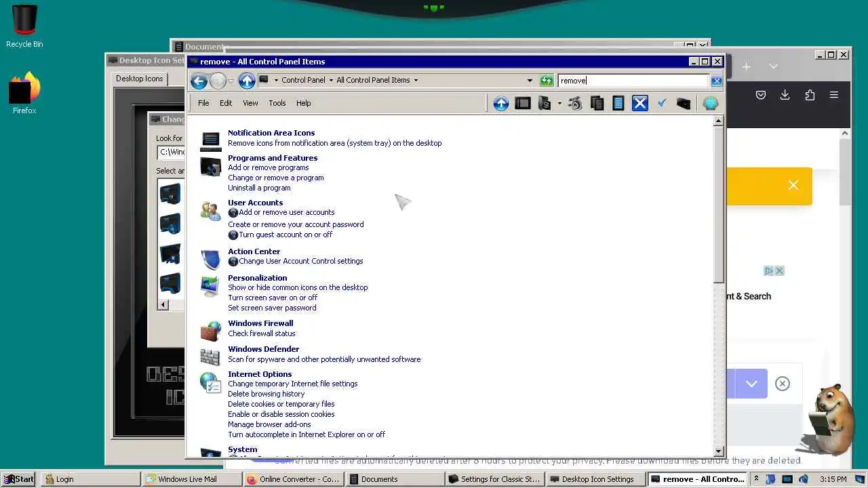Expand the arrow after 'All Control Panel Items'

tap(416, 80)
